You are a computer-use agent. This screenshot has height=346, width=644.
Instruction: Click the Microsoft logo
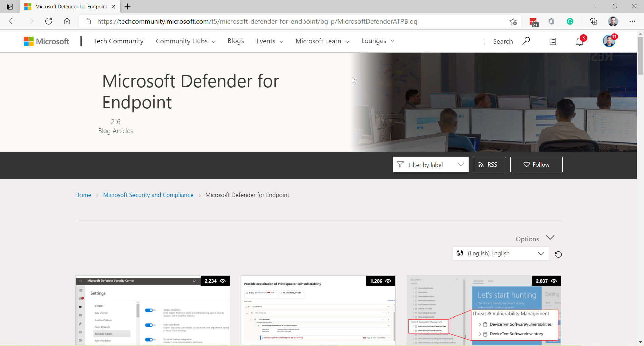tap(46, 41)
